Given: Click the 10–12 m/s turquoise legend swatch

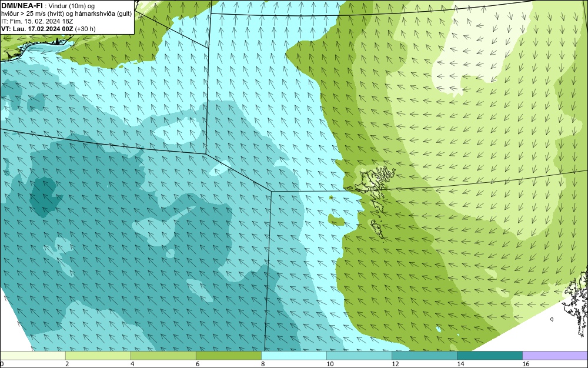Looking at the screenshot, I should pos(359,356).
